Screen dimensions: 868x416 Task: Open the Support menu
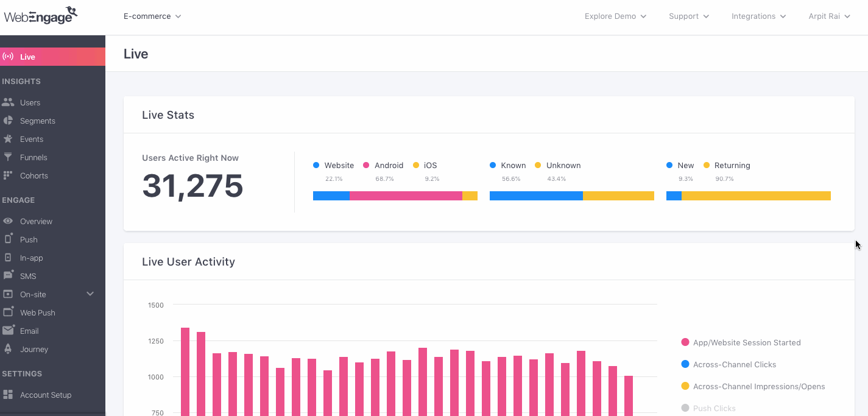tap(688, 16)
